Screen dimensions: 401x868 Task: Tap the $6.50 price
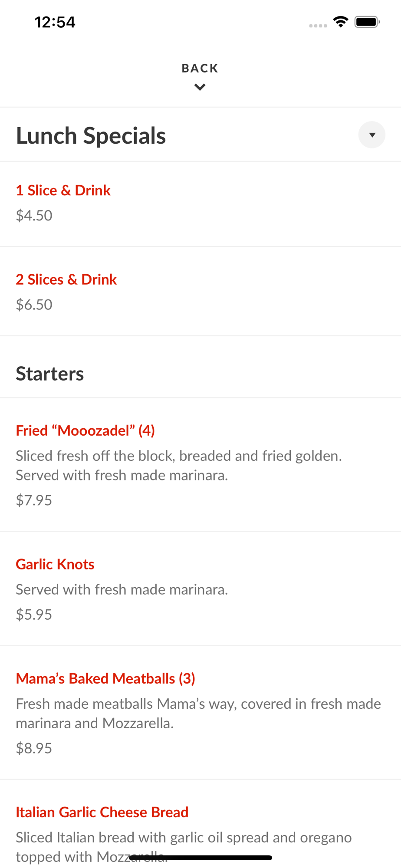point(34,305)
